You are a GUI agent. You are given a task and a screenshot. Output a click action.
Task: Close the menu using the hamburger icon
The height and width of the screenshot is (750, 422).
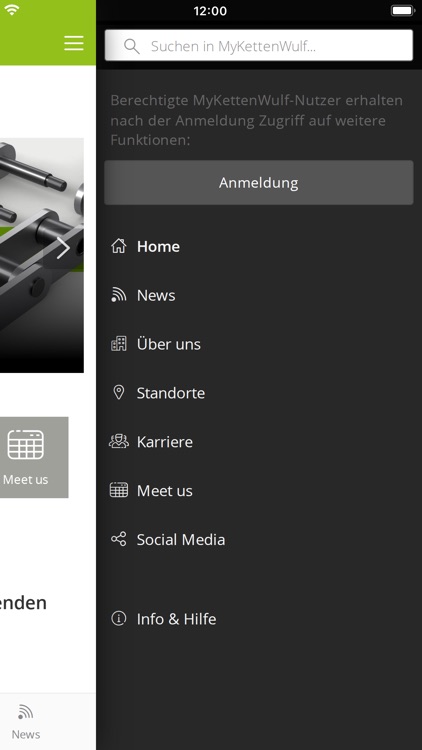pos(74,43)
